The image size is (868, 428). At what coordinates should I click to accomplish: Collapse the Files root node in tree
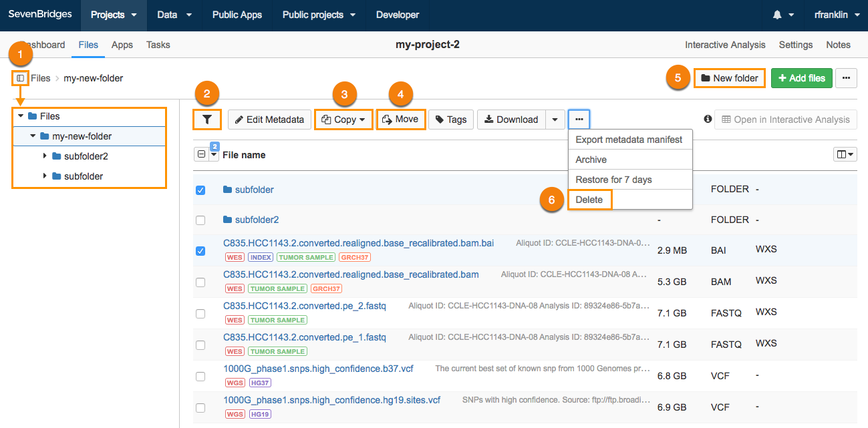click(x=21, y=116)
